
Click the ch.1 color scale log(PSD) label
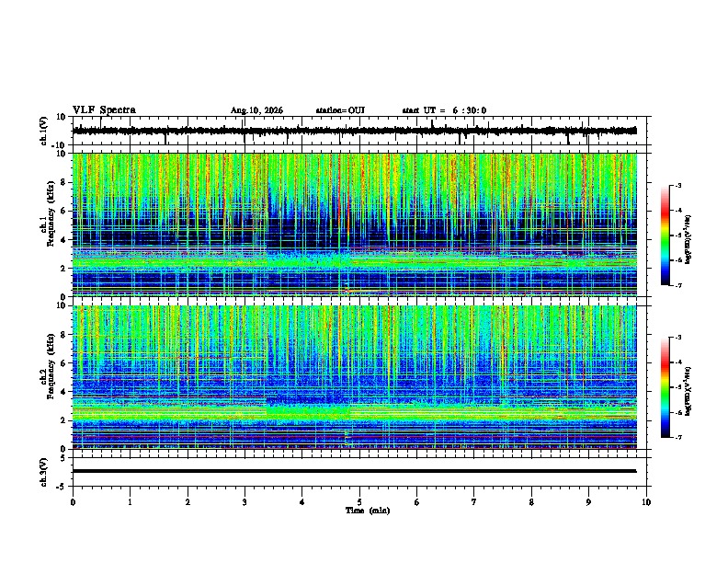(688, 240)
